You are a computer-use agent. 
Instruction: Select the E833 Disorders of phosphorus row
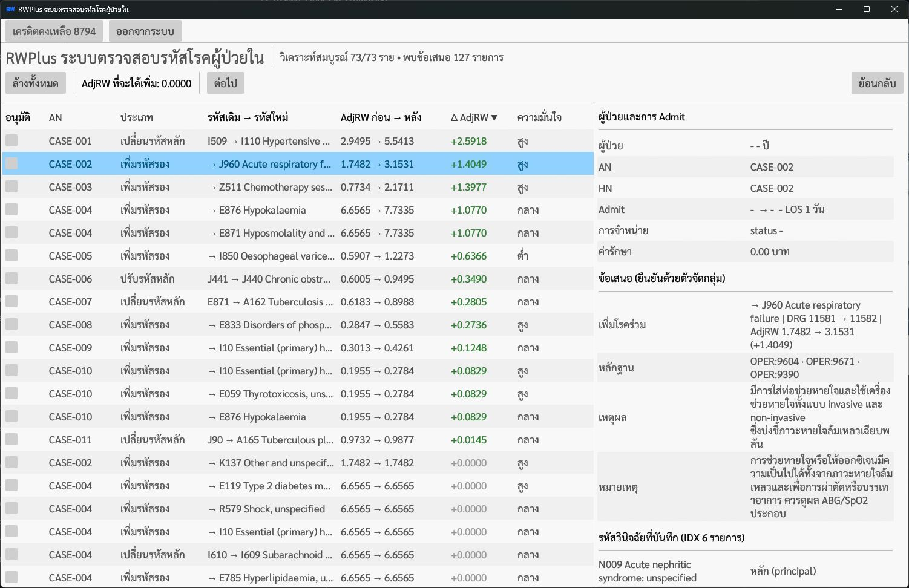298,325
